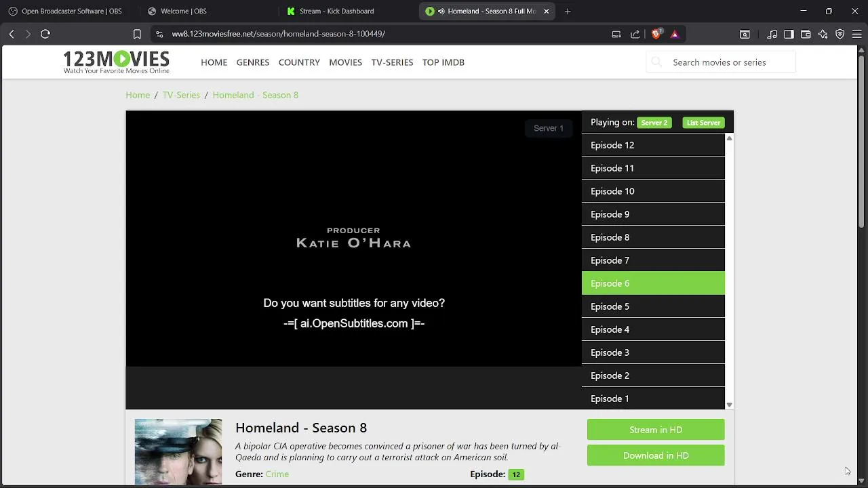Go back to the previous page
868x488 pixels.
[12, 34]
